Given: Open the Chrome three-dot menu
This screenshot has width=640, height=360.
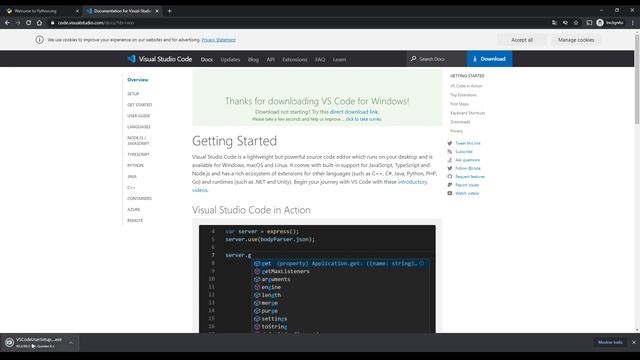Looking at the screenshot, I should click(x=633, y=23).
